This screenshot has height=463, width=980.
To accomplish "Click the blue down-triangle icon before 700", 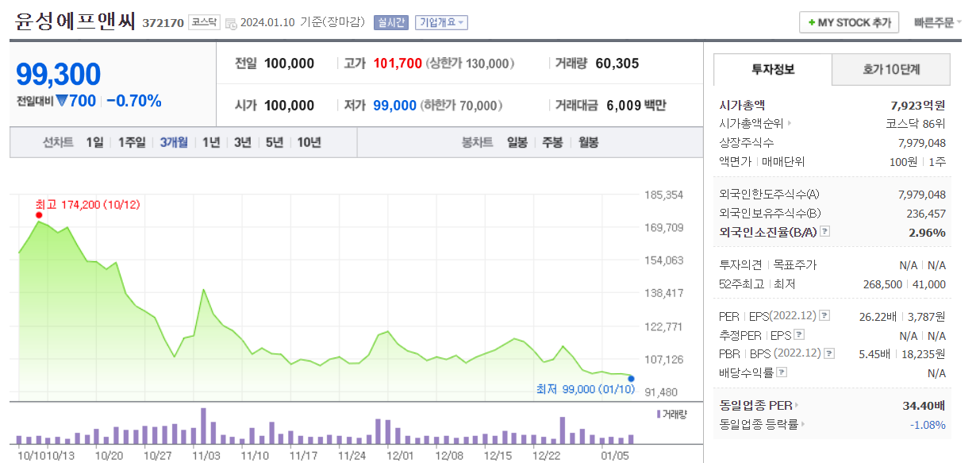I will pyautogui.click(x=62, y=101).
